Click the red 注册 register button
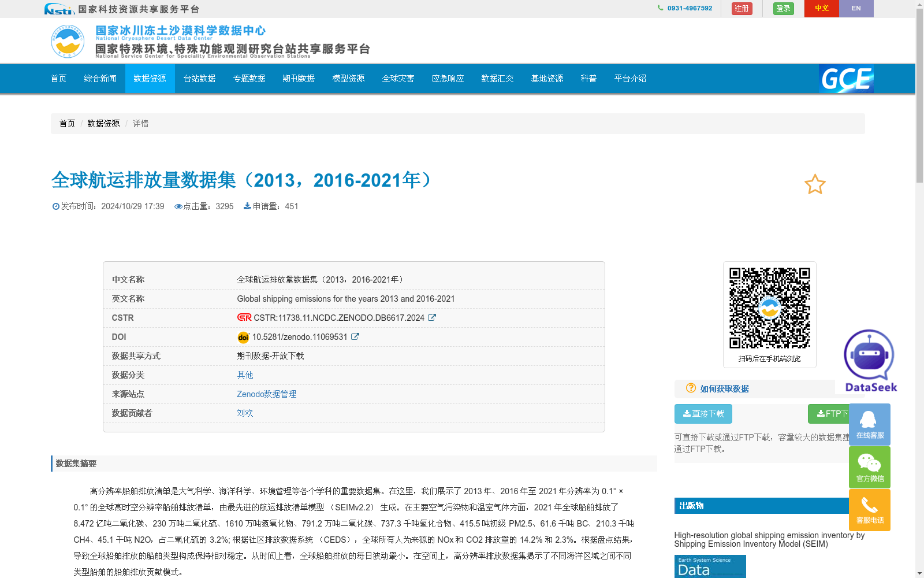Viewport: 924px width, 578px height. click(x=742, y=9)
